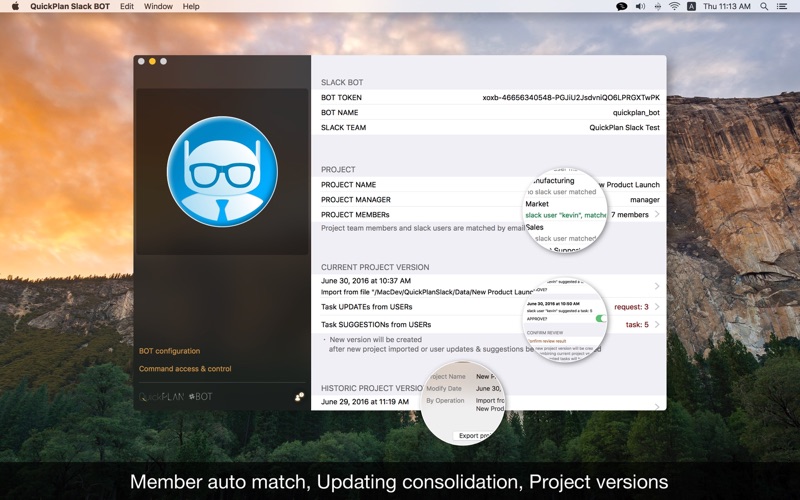The image size is (800, 500).
Task: Click the New version will be created note
Action: (376, 339)
